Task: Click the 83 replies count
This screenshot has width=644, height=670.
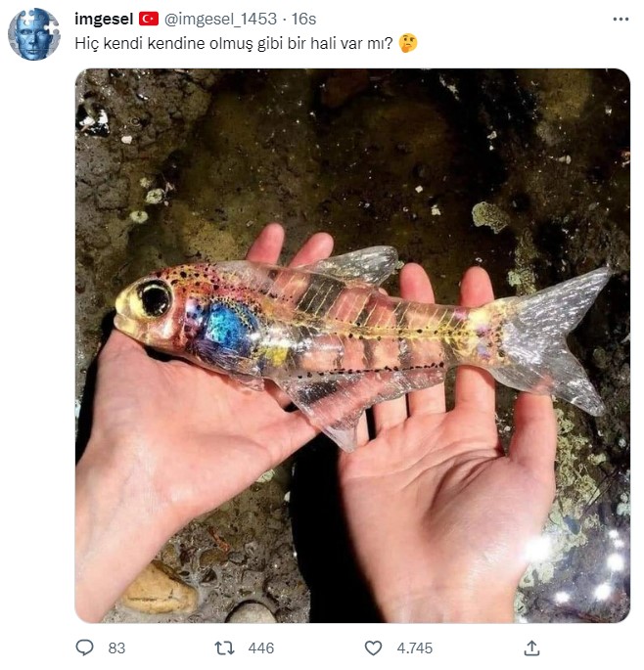Action: [116, 648]
